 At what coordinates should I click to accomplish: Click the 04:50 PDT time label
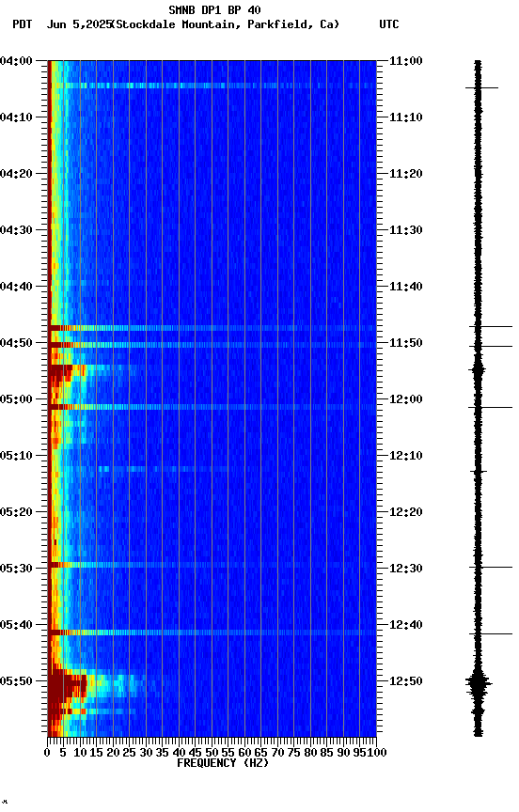(16, 343)
